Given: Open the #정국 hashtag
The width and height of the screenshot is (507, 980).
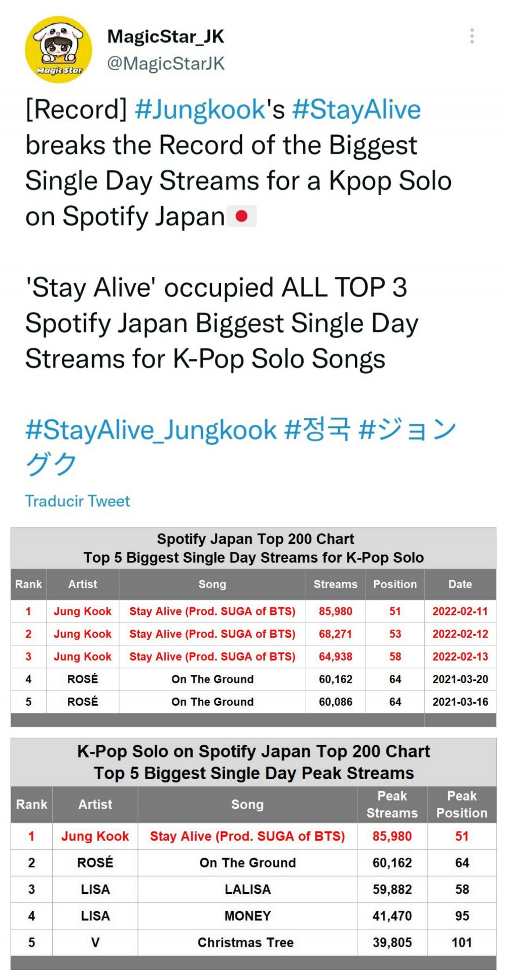Looking at the screenshot, I should click(317, 429).
